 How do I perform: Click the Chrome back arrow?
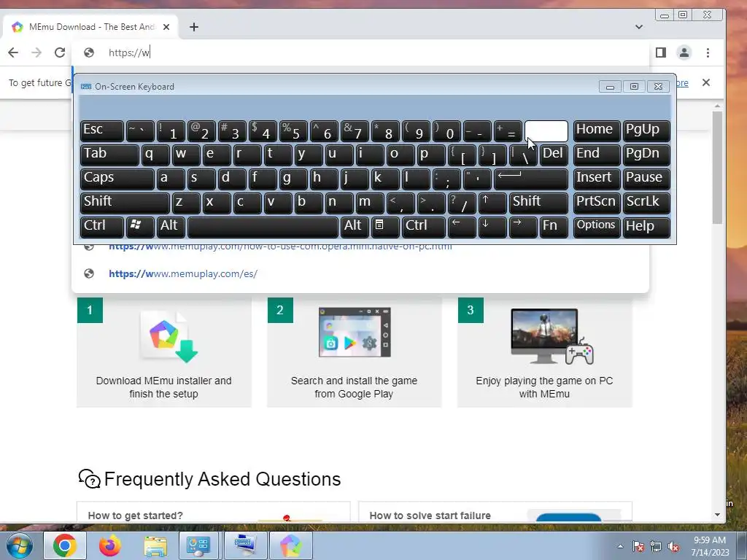(13, 52)
